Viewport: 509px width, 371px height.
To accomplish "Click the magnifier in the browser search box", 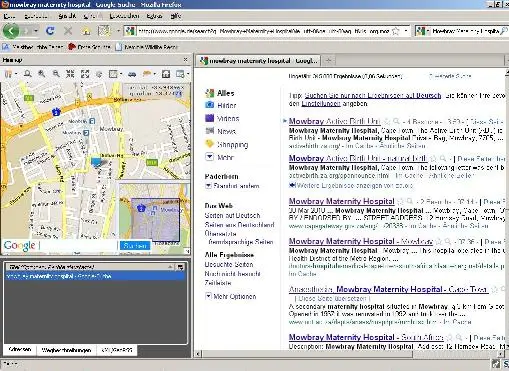I will [503, 31].
